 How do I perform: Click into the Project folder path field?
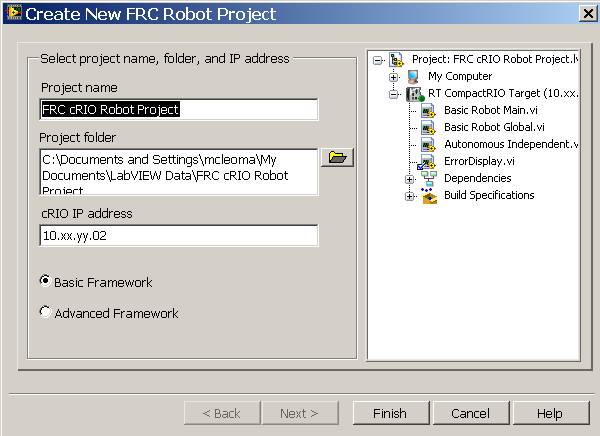[179, 172]
